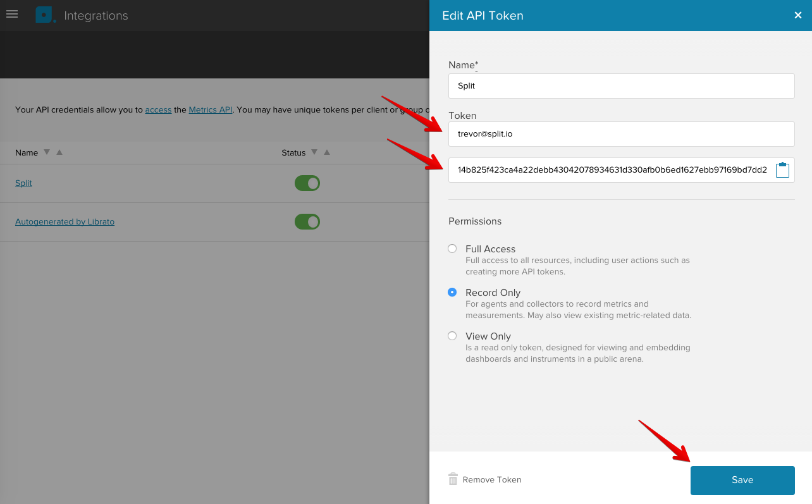Open the Split token link
Screen dimensions: 812x504
click(x=23, y=183)
